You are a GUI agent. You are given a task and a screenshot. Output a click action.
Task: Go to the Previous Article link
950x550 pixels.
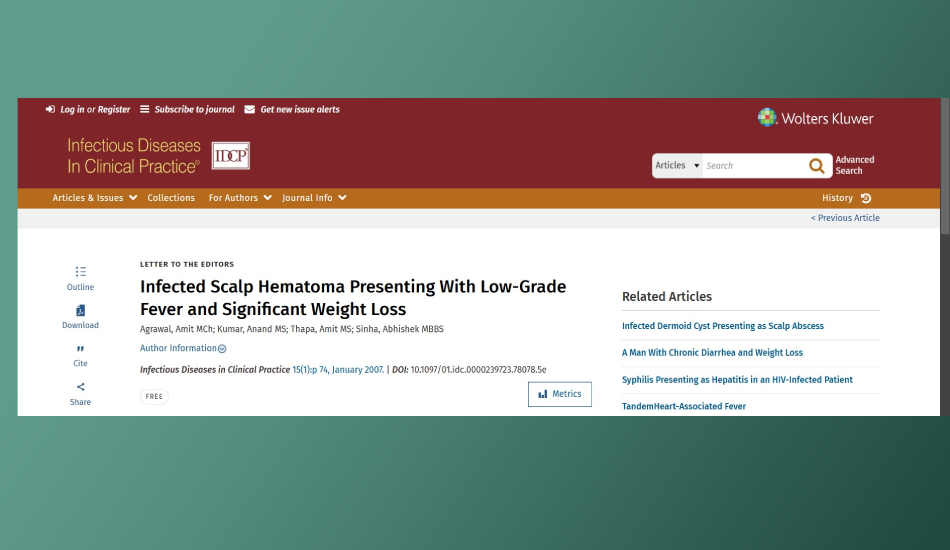click(x=845, y=218)
